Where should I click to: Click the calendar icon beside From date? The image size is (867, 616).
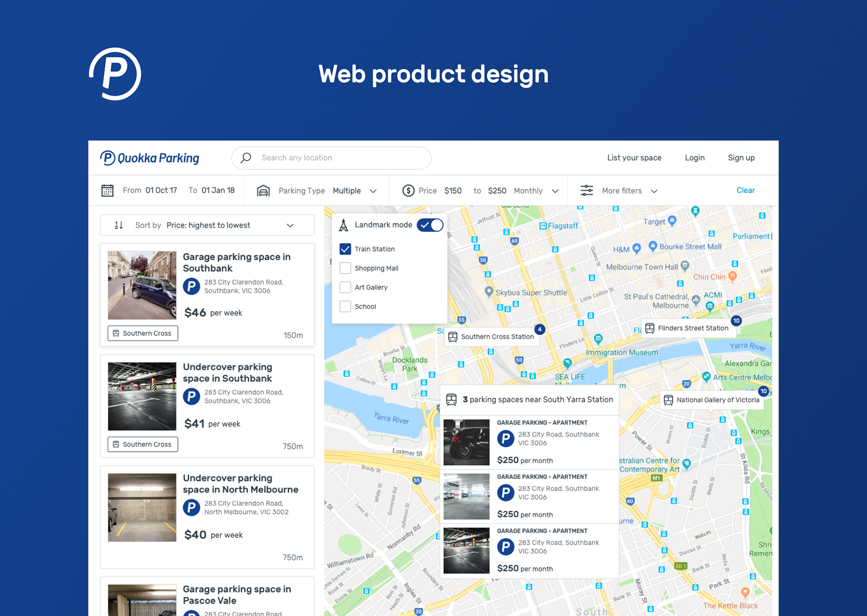coord(107,190)
